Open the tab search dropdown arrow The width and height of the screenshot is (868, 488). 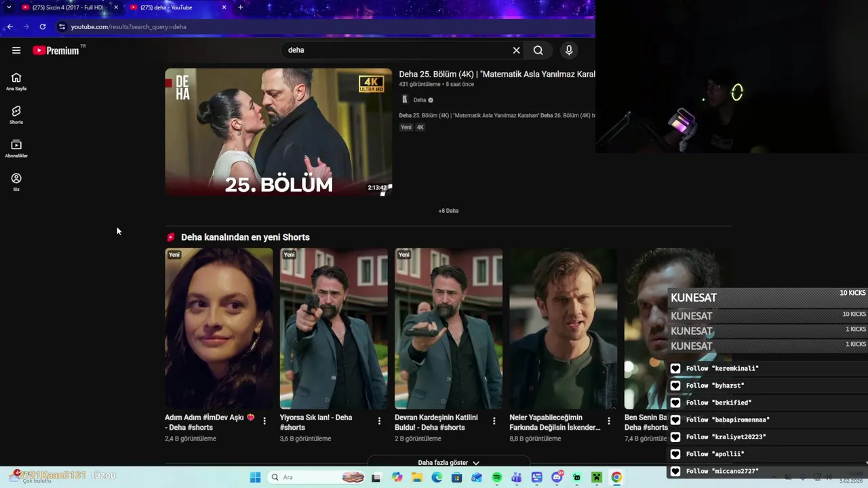coord(9,7)
